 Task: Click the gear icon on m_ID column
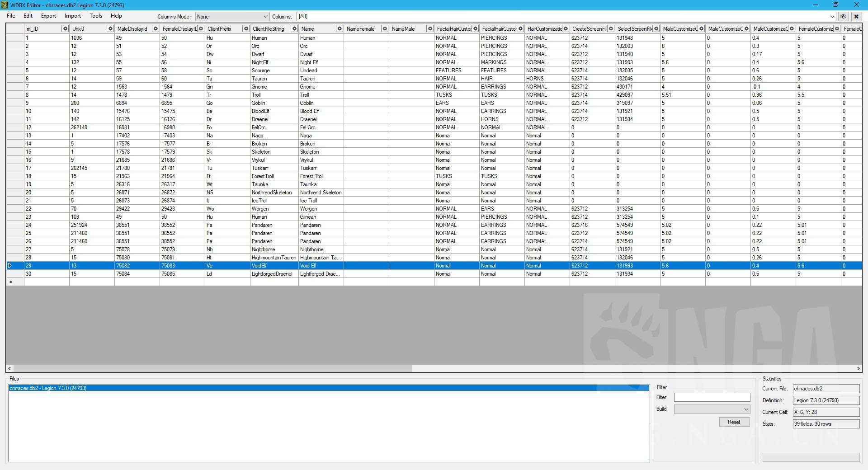coord(65,28)
